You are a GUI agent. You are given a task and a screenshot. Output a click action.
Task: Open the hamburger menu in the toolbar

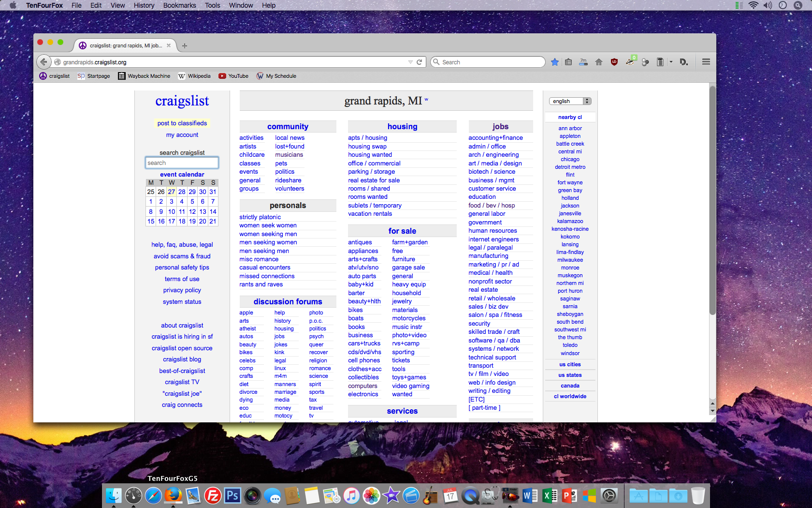click(706, 62)
